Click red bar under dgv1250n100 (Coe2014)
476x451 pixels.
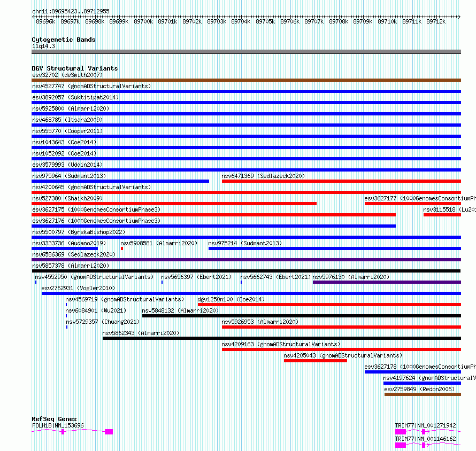click(x=329, y=305)
